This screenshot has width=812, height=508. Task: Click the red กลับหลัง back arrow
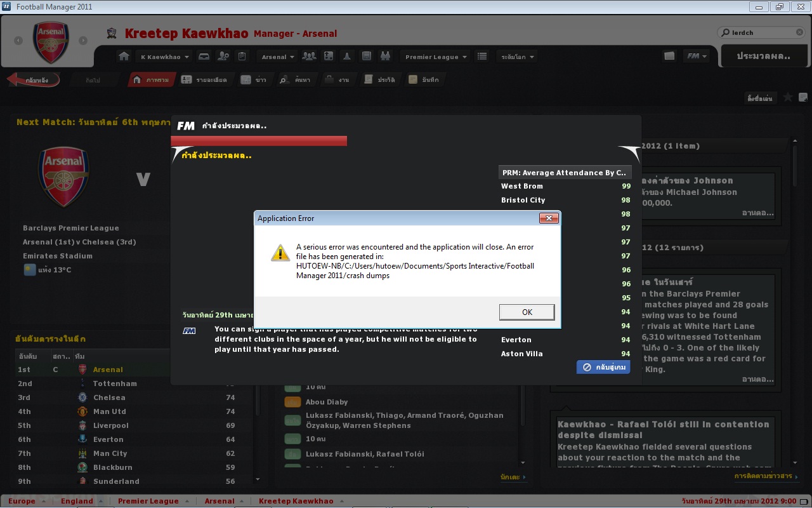(33, 80)
